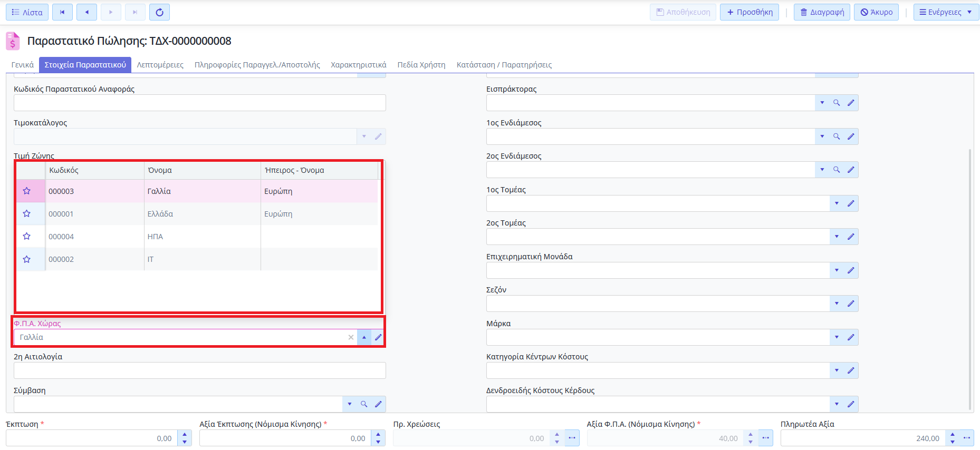Expand the Σεζόν dropdown

[x=837, y=304]
